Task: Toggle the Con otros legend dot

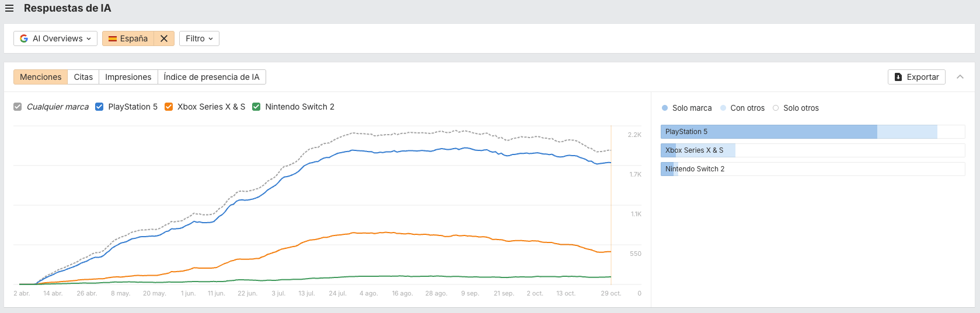Action: point(723,108)
